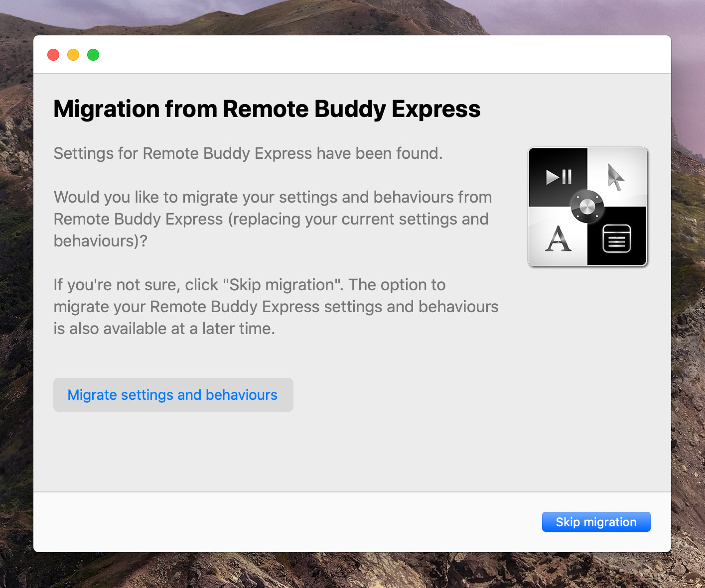Minimize the window using yellow button

(x=73, y=55)
